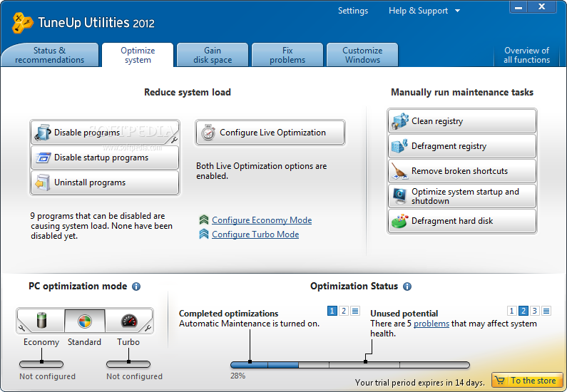Click the Remove broken shortcuts broom icon
Image resolution: width=567 pixels, height=392 pixels.
tap(400, 171)
